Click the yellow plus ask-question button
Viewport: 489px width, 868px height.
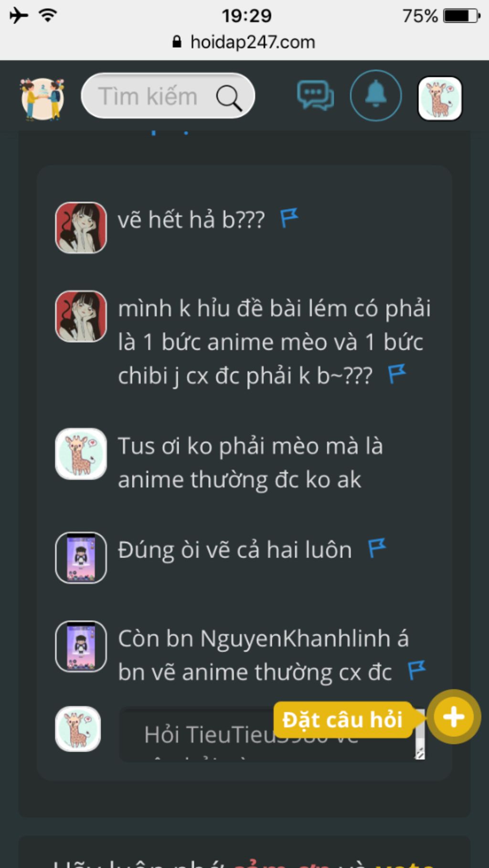[454, 717]
